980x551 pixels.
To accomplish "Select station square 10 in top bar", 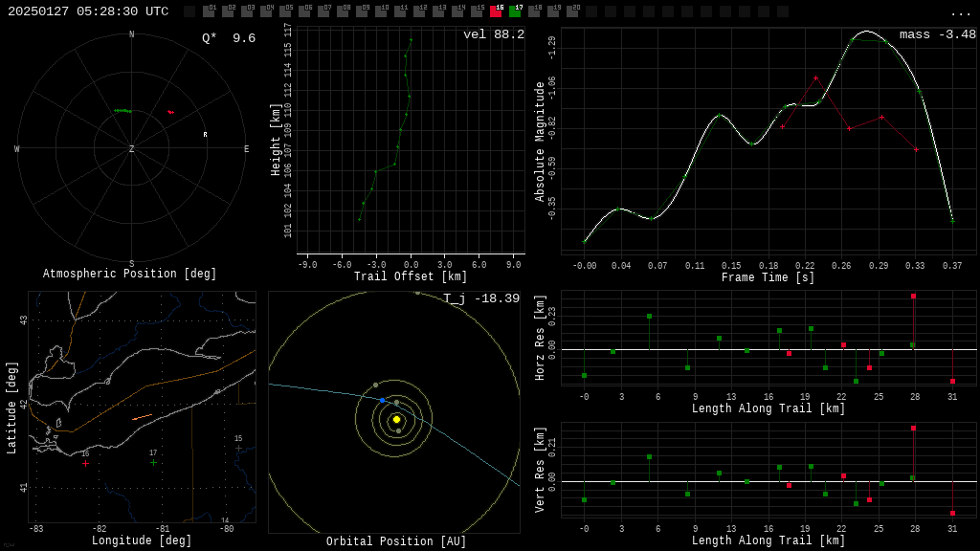I will (381, 11).
